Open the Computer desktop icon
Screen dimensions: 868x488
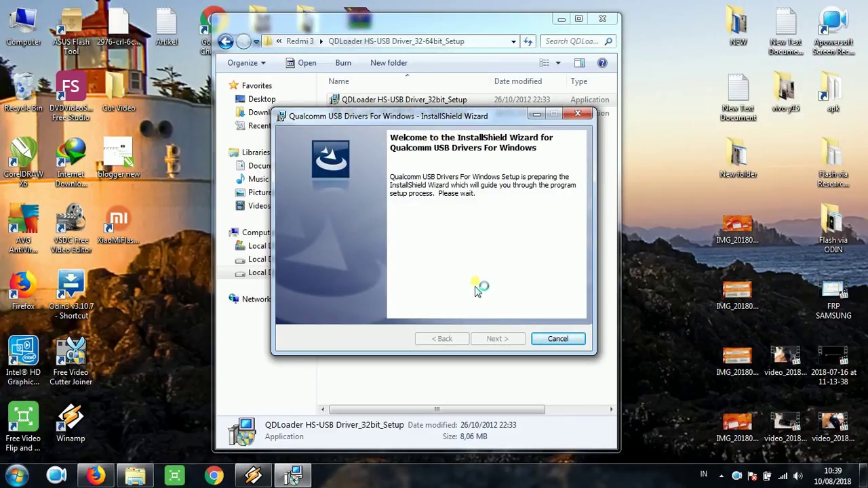point(23,27)
